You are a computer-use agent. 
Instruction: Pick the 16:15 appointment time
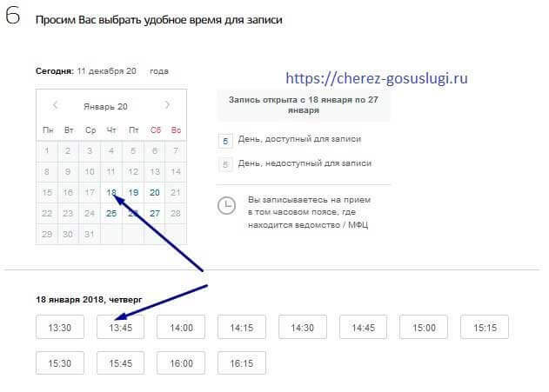(242, 363)
